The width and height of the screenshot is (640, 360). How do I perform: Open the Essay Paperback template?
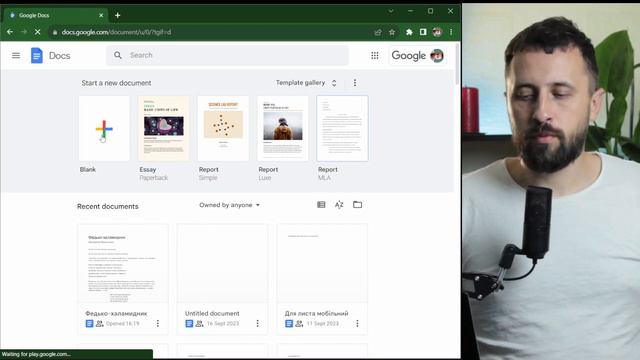click(x=164, y=128)
